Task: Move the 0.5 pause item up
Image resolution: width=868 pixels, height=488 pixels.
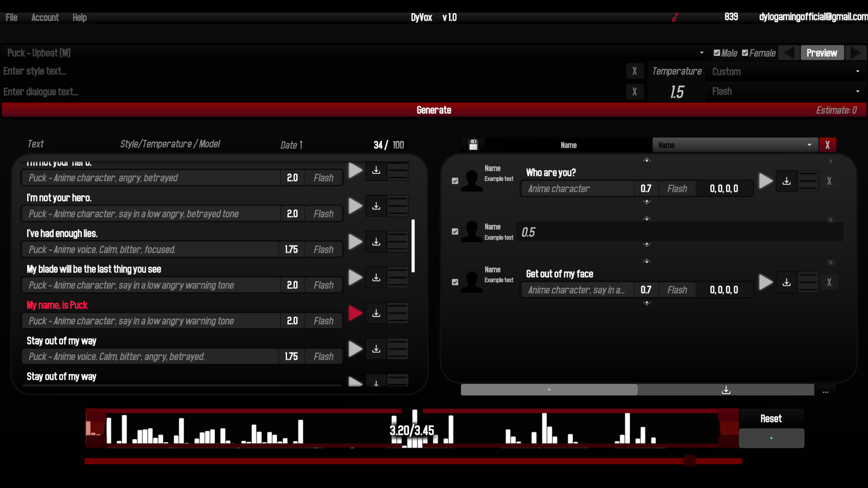Action: click(646, 219)
